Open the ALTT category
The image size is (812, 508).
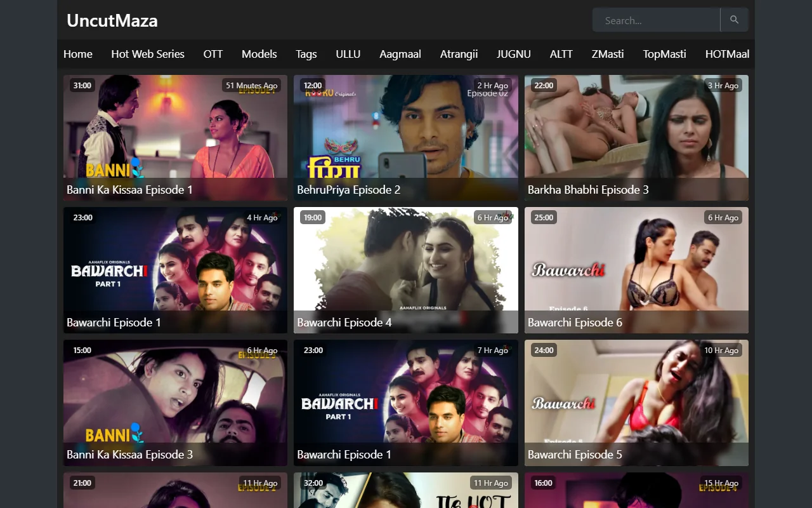pos(561,54)
